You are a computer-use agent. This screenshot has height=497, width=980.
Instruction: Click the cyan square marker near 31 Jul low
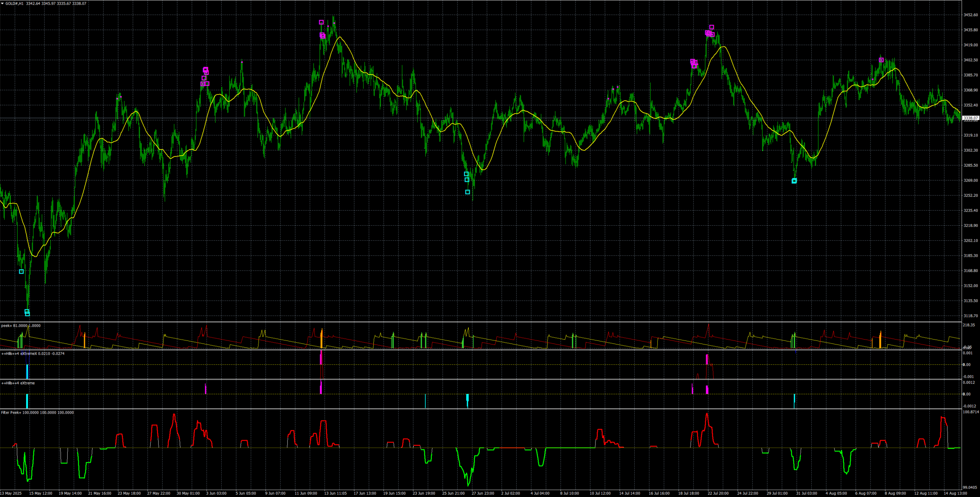(x=794, y=181)
